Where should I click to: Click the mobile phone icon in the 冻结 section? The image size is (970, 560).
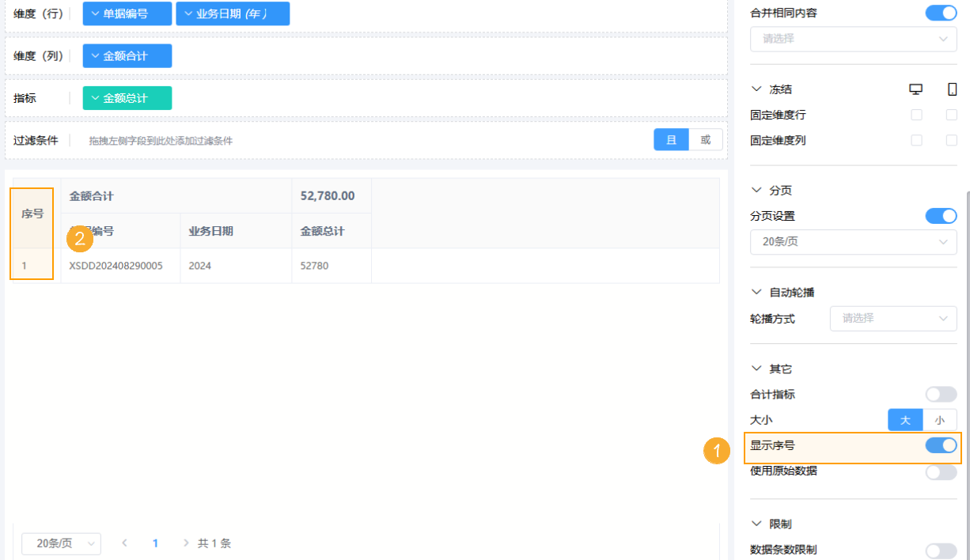coord(952,89)
